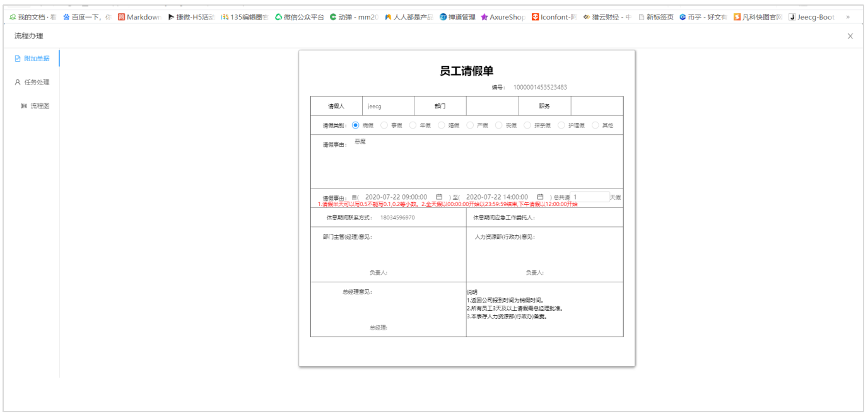Select the 事假 radio button
The height and width of the screenshot is (416, 868).
point(384,125)
